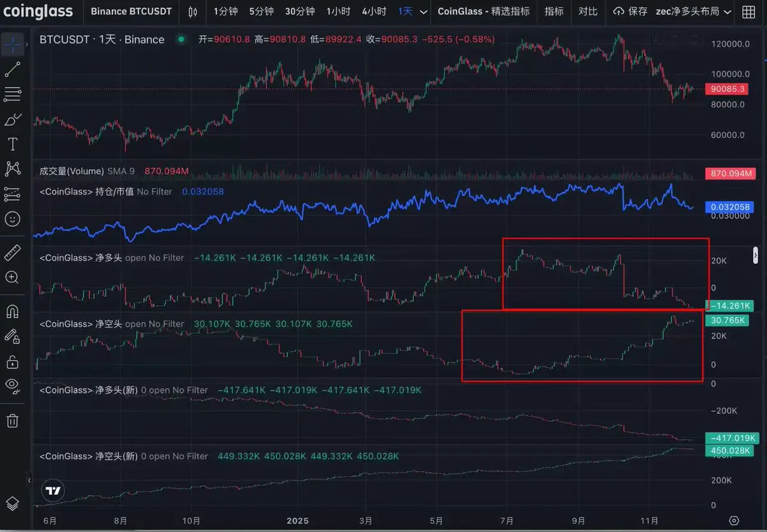Select the 1天 timeframe
767x532 pixels.
[405, 11]
